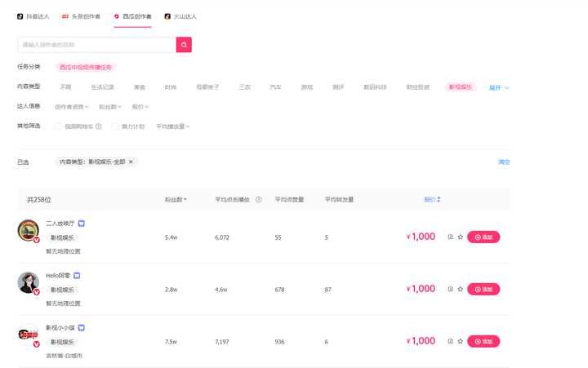The width and height of the screenshot is (588, 368).
Task: Select the 美食 content type filter
Action: coord(140,86)
